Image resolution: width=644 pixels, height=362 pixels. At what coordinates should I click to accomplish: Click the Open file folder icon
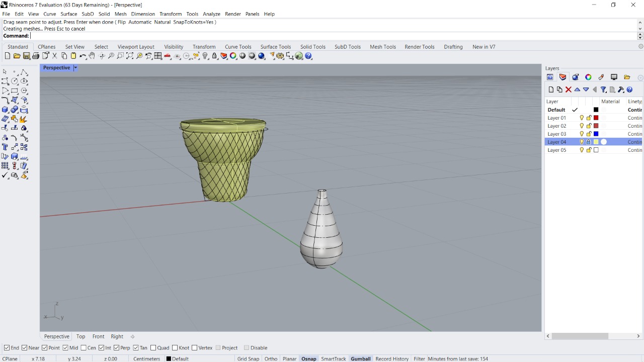(x=17, y=56)
